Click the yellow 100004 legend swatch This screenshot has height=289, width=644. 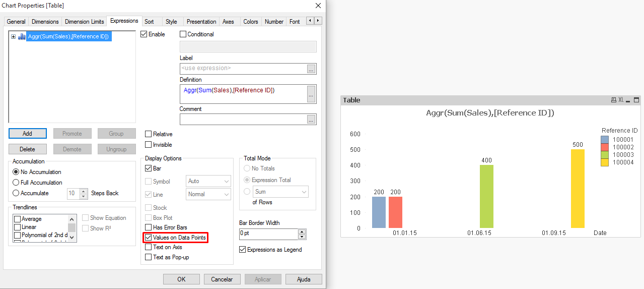click(x=605, y=162)
